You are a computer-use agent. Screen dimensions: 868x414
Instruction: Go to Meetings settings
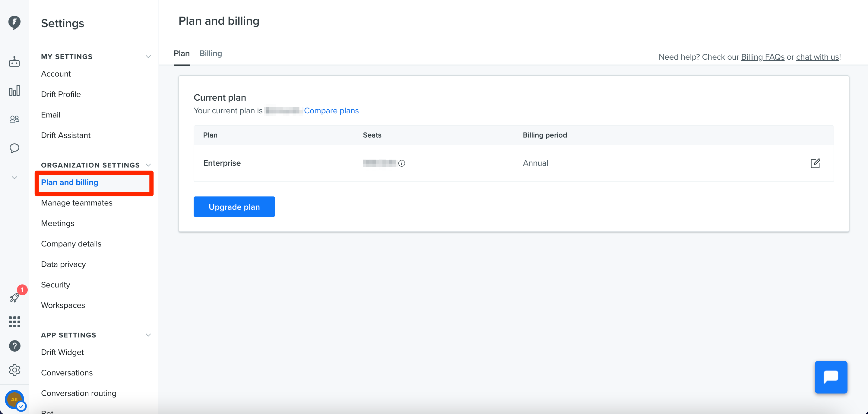(x=58, y=223)
